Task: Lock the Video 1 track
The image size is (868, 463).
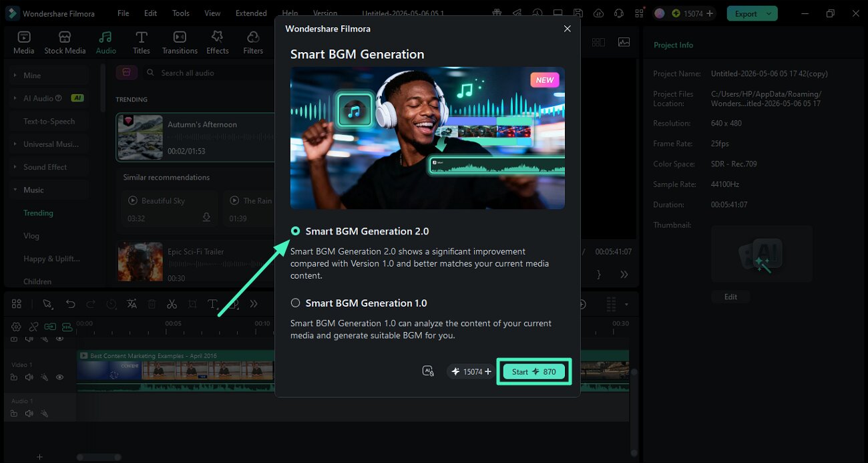Action: click(x=14, y=377)
